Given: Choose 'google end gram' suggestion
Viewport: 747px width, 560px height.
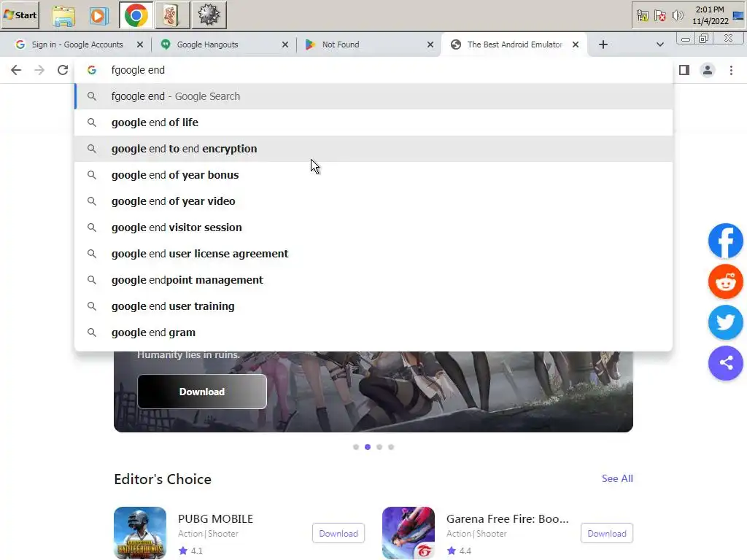Looking at the screenshot, I should coord(373,332).
